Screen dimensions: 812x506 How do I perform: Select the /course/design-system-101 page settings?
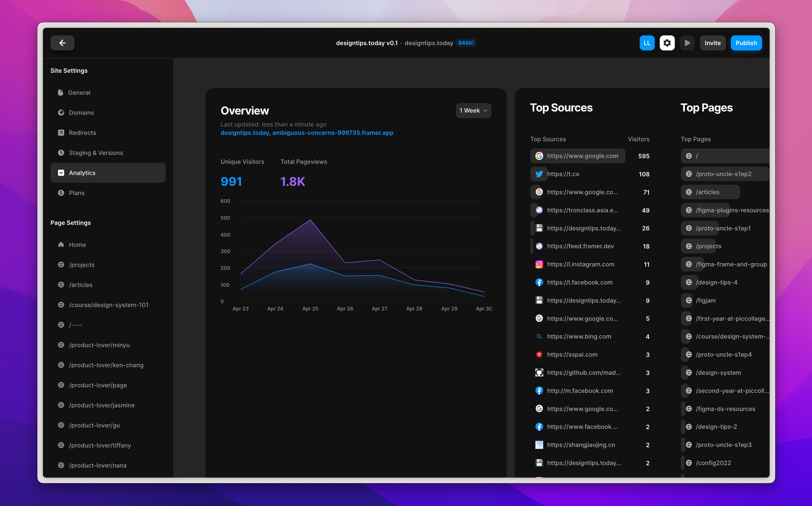(108, 305)
